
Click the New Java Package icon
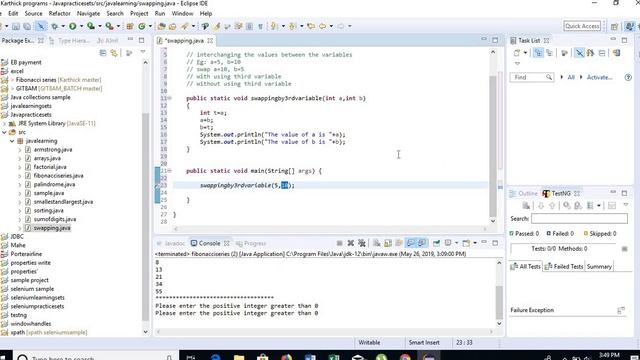pyautogui.click(x=130, y=27)
